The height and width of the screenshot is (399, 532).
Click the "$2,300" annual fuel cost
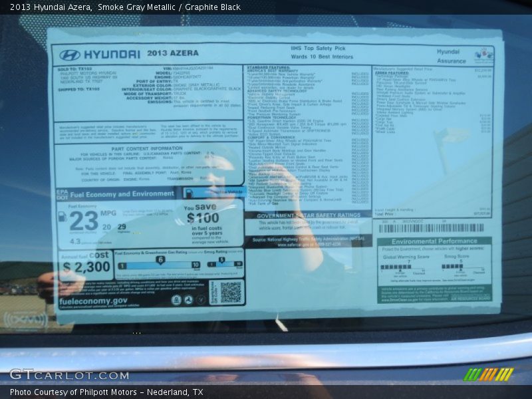pyautogui.click(x=86, y=267)
